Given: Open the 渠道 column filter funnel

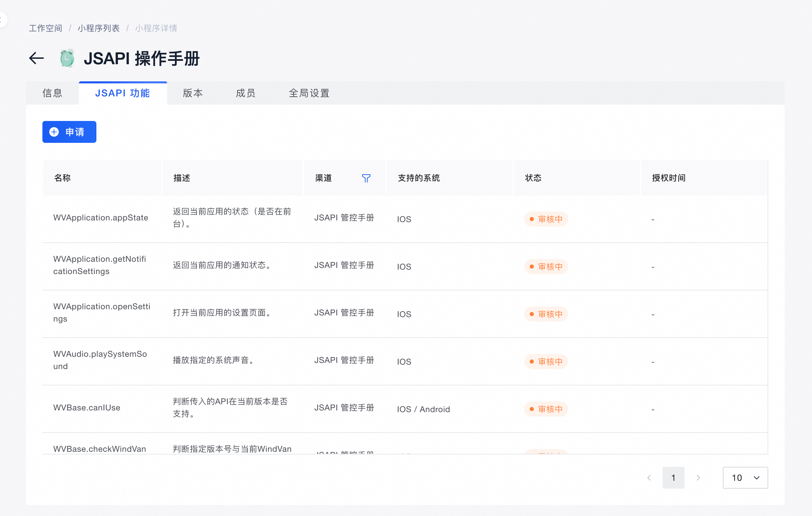Looking at the screenshot, I should (x=366, y=178).
